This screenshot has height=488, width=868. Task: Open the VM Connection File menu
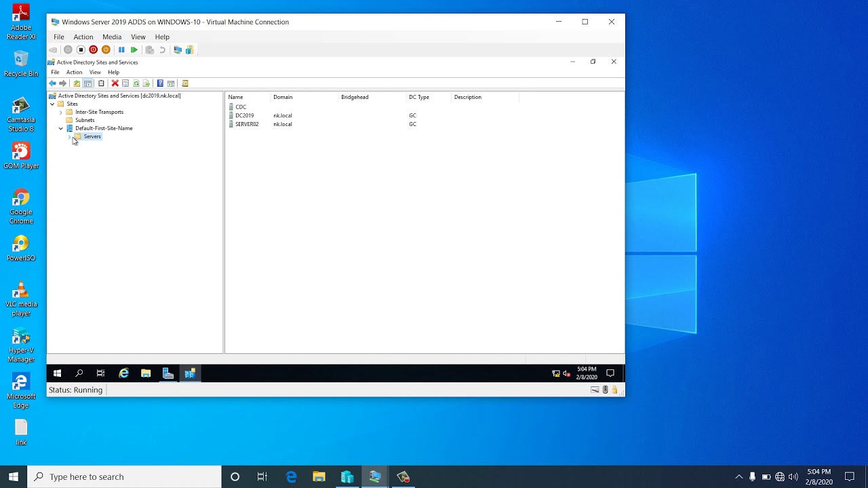pyautogui.click(x=59, y=37)
